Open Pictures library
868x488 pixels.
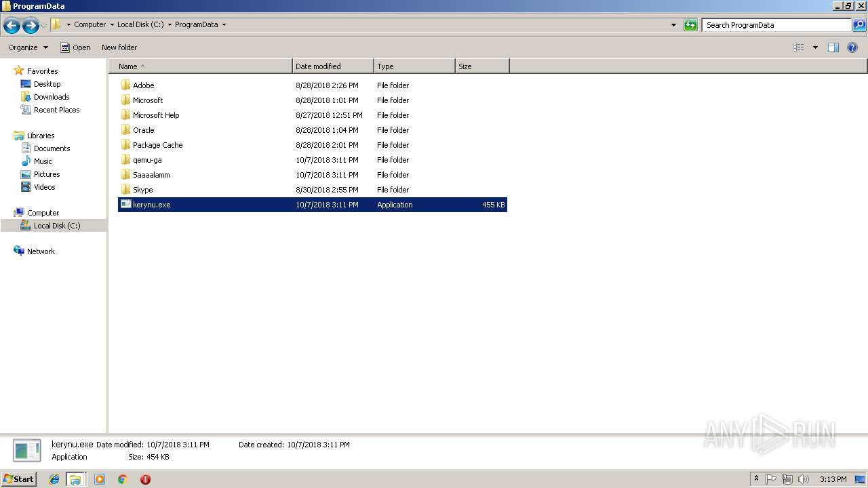point(47,174)
